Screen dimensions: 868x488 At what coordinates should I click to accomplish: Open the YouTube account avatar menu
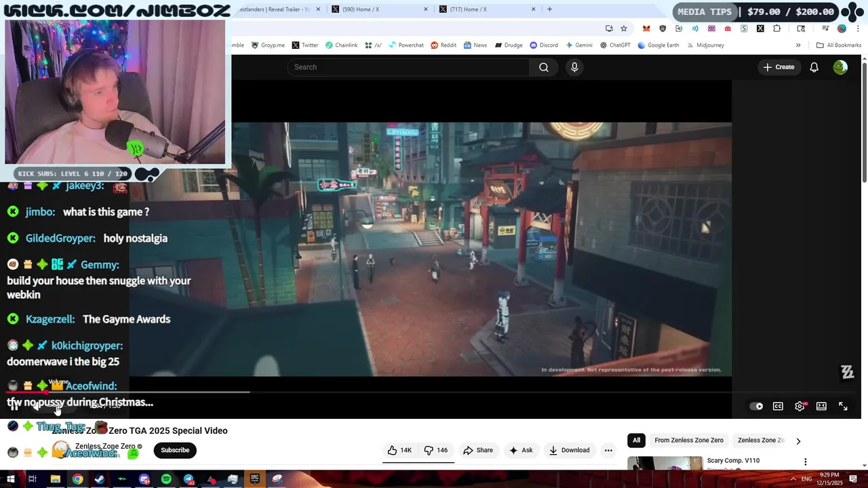coord(840,67)
